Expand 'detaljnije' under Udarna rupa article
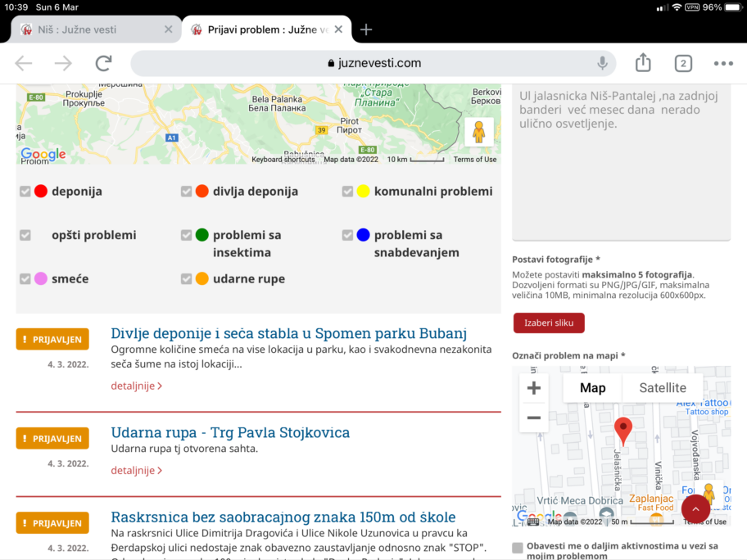Viewport: 747px width, 560px height. pyautogui.click(x=136, y=471)
